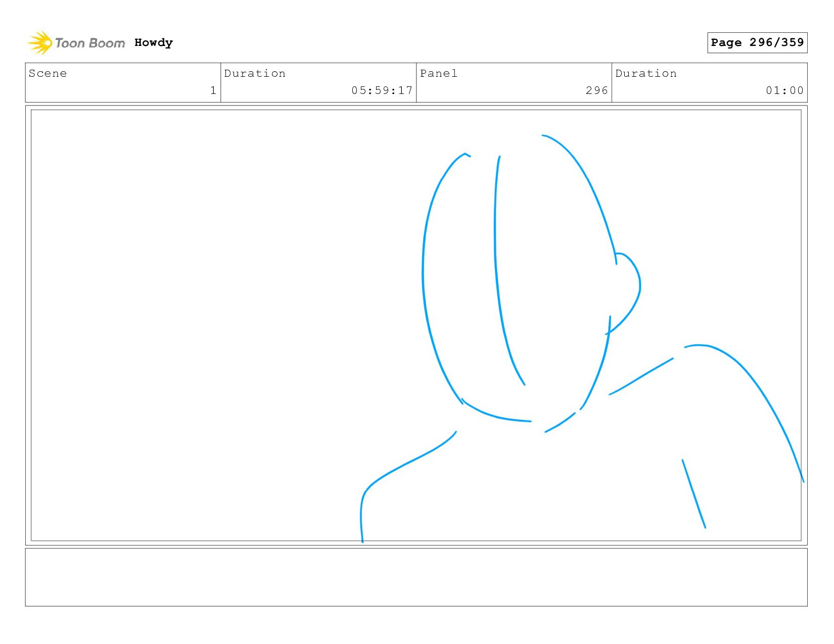Image resolution: width=834 pixels, height=644 pixels.
Task: Click the storyboard sketch panel
Action: tap(416, 325)
